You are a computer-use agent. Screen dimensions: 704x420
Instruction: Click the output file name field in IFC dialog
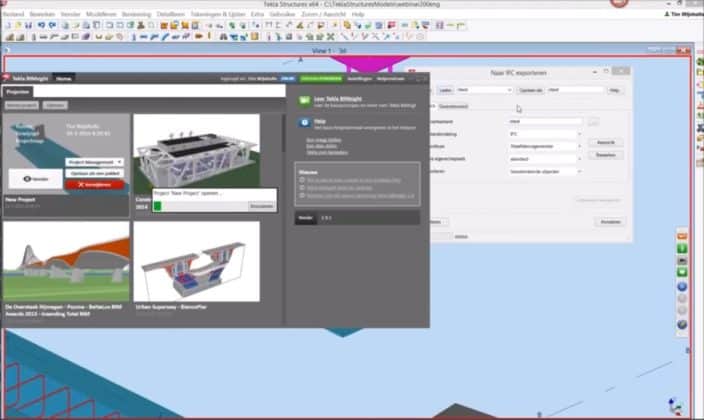(x=545, y=121)
